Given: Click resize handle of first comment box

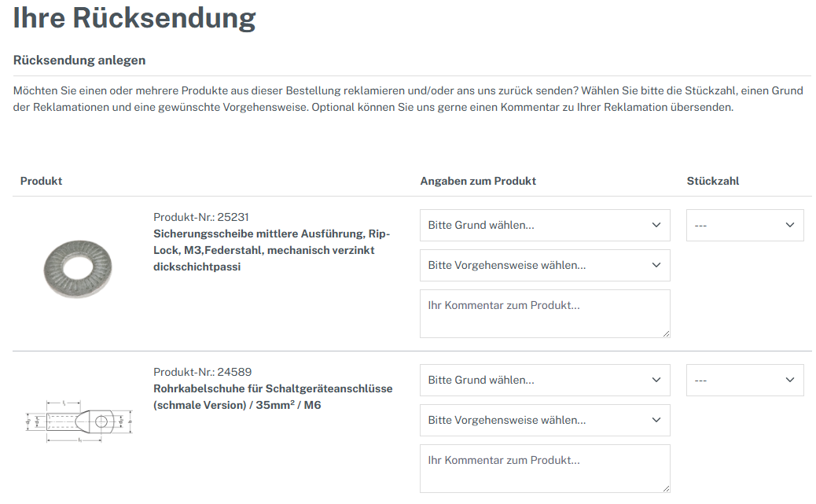Looking at the screenshot, I should (666, 333).
